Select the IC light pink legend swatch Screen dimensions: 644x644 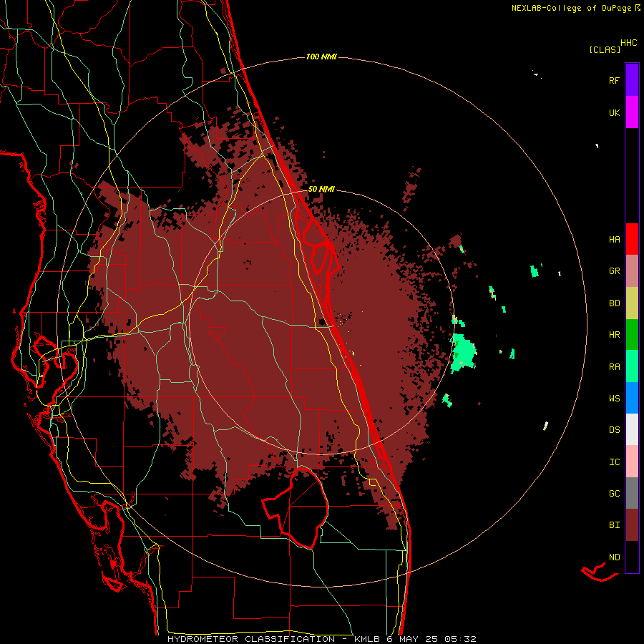tap(632, 462)
